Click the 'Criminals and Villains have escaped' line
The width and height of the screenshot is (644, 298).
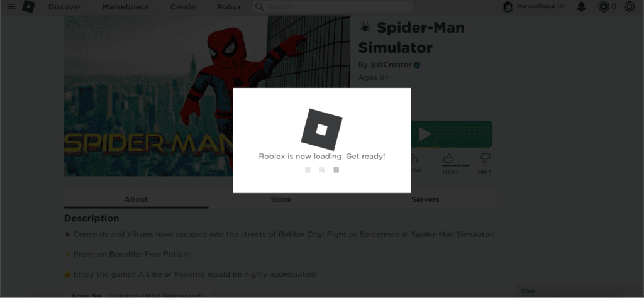pos(280,235)
